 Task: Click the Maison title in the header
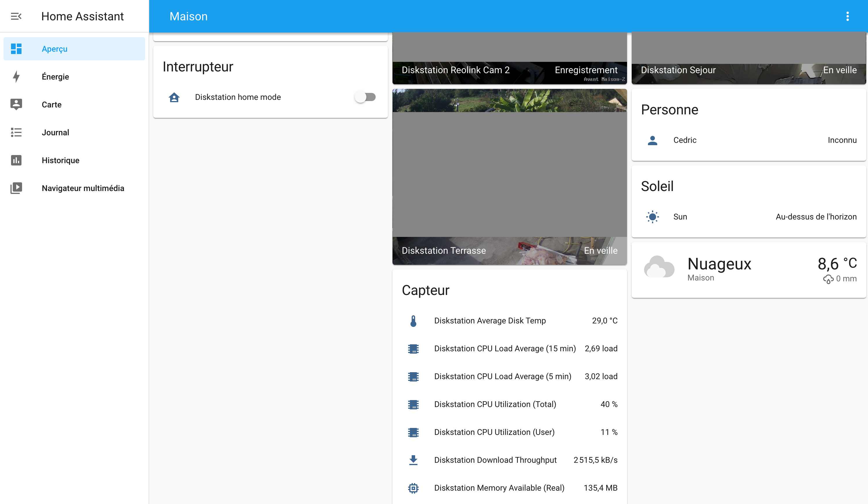188,16
